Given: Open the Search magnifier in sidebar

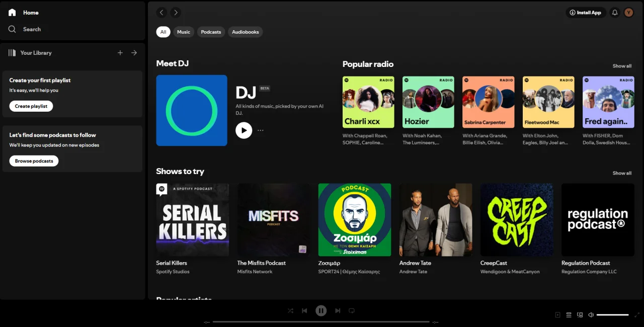Looking at the screenshot, I should 12,29.
